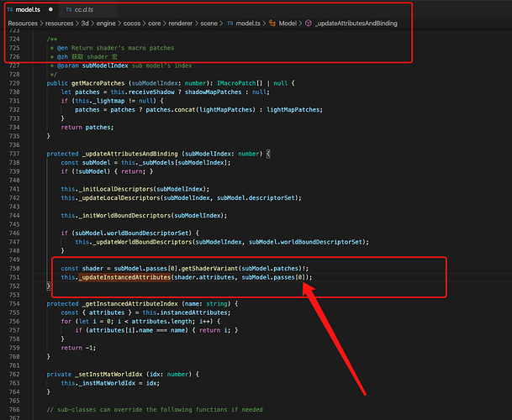Select Model class breadcrumb
The width and height of the screenshot is (512, 420).
click(288, 24)
